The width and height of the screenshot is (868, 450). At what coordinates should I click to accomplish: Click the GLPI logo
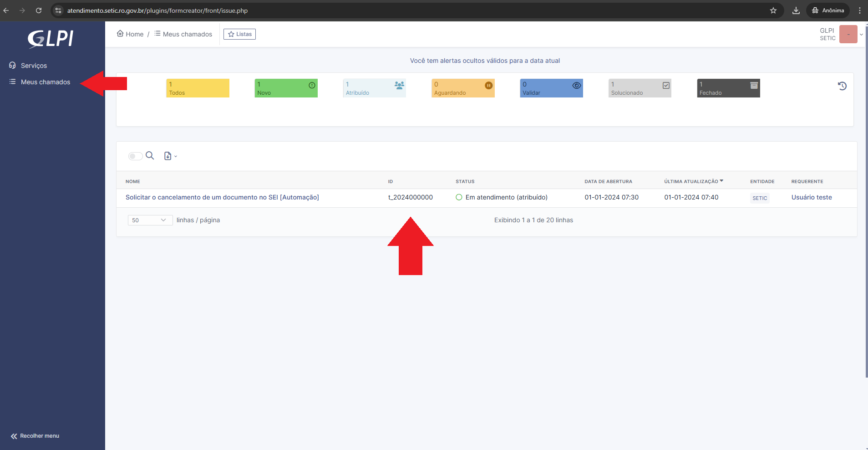(51, 39)
